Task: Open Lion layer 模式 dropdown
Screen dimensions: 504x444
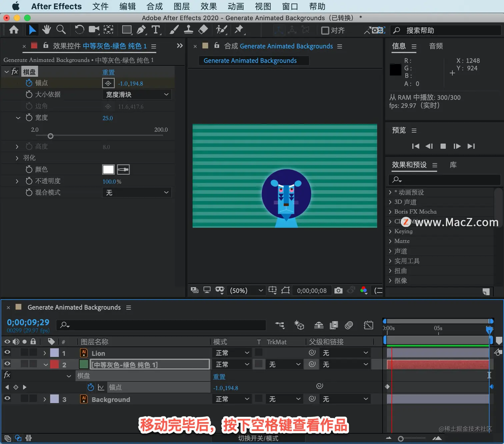Action: (x=232, y=353)
